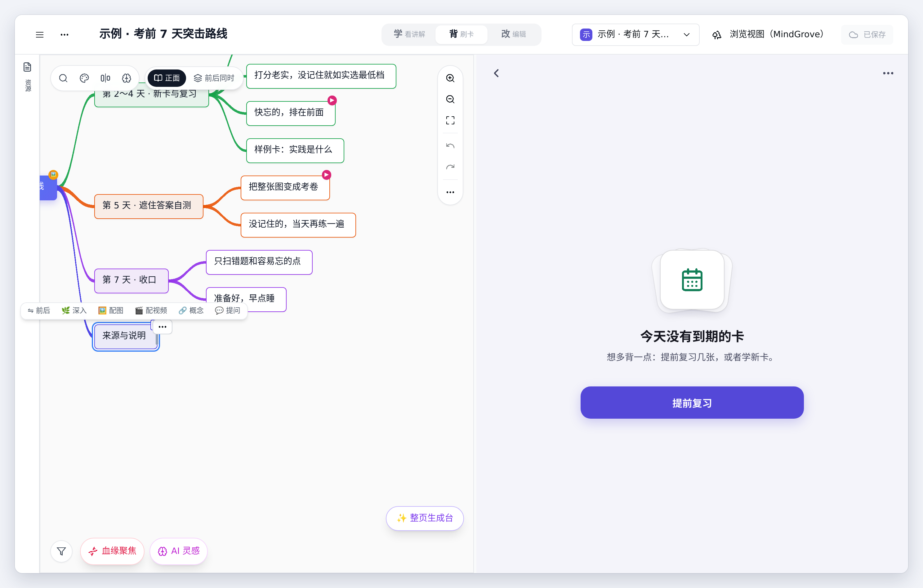Click the 浏览视图 (MindGrove) view switch
Screen dimensions: 923x588
(768, 34)
